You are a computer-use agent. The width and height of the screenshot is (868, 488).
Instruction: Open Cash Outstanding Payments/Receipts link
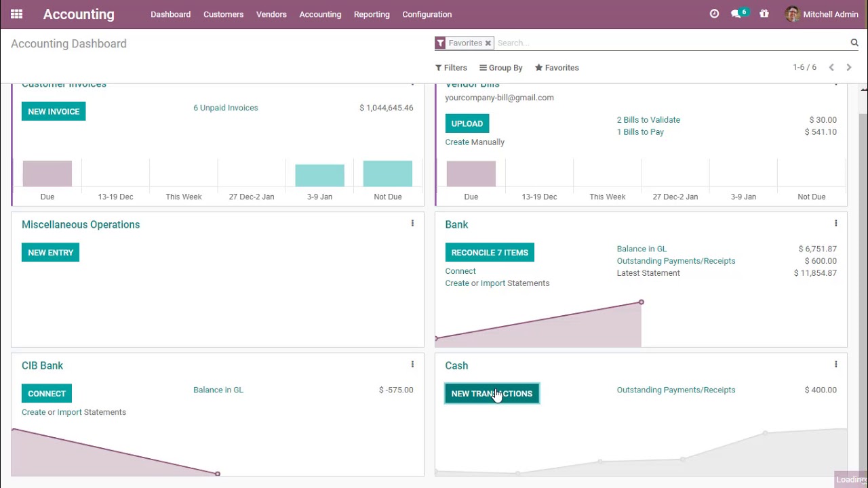click(x=676, y=390)
